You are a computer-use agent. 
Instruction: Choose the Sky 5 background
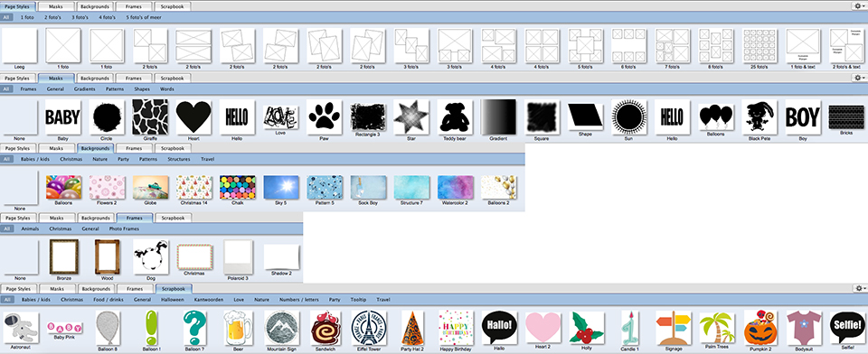281,188
